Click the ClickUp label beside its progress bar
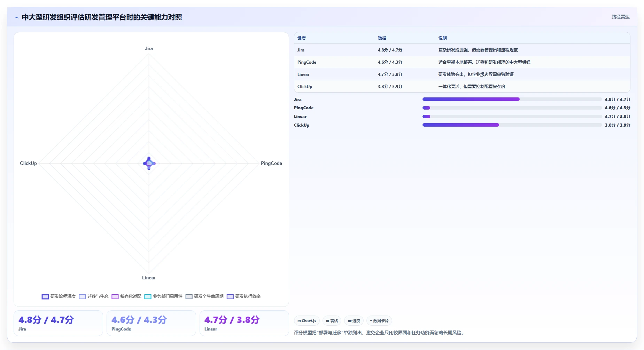This screenshot has height=350, width=644. [x=302, y=125]
